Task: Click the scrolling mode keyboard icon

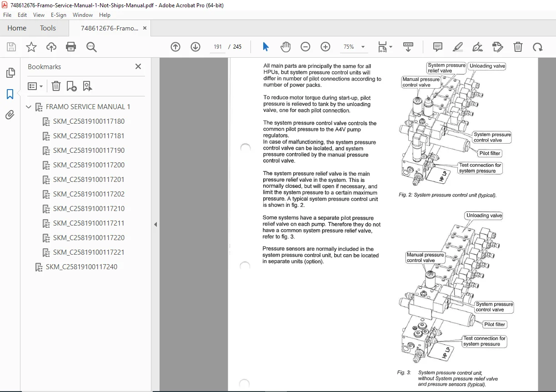Action: [x=408, y=47]
